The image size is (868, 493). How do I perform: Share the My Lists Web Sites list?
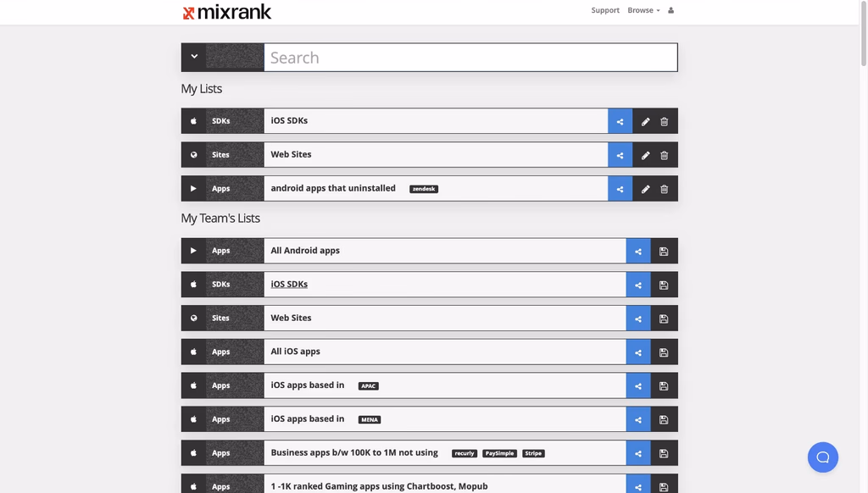coord(620,155)
